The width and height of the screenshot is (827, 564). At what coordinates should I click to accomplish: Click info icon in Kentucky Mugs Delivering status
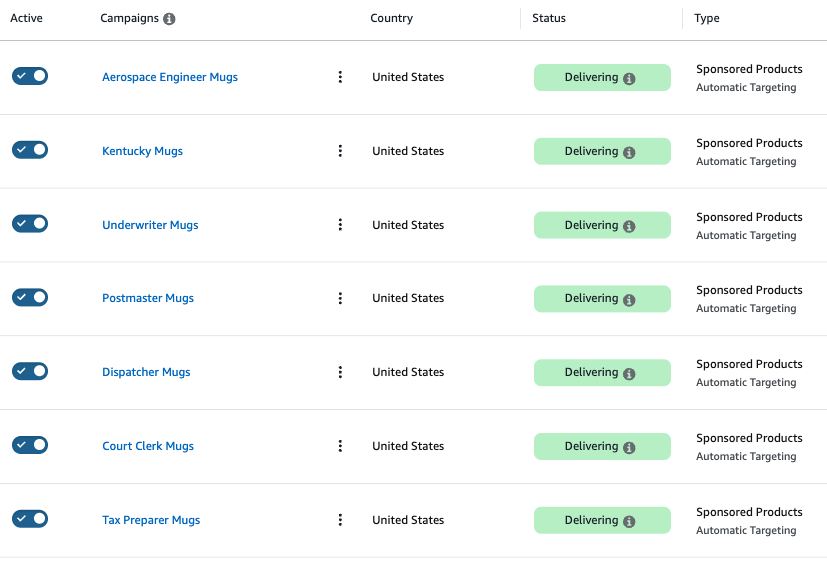tap(629, 153)
